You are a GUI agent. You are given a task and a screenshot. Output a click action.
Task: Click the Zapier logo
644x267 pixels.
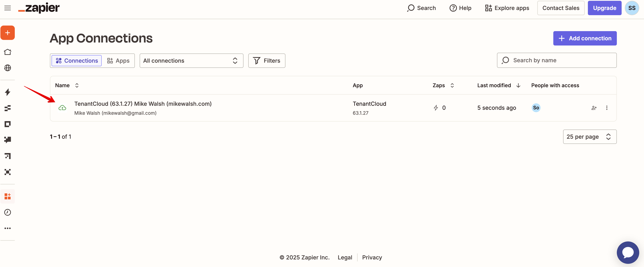click(x=39, y=8)
